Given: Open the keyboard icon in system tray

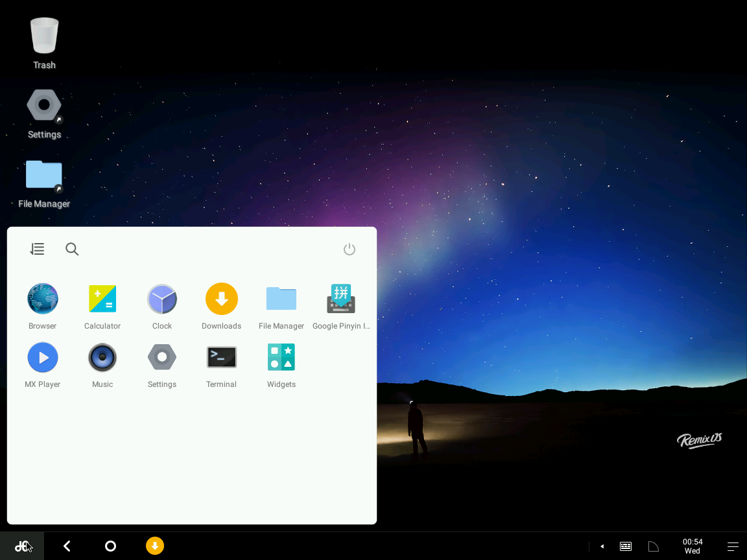Looking at the screenshot, I should [625, 546].
